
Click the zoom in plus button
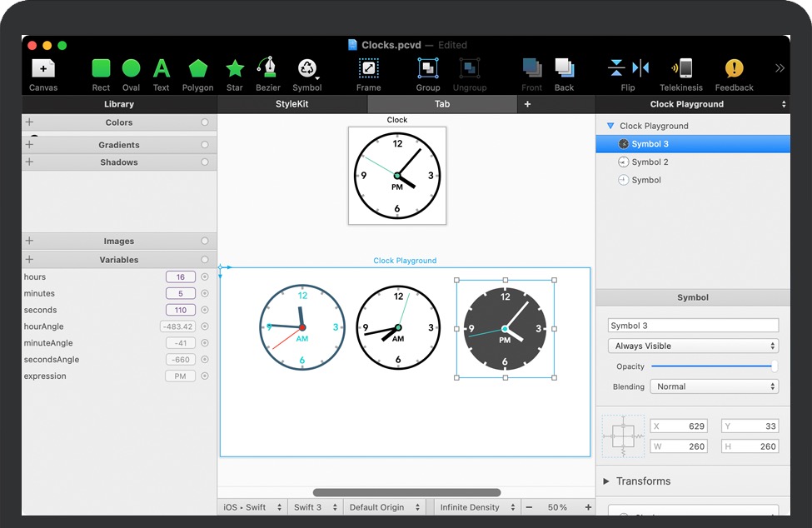click(x=588, y=507)
